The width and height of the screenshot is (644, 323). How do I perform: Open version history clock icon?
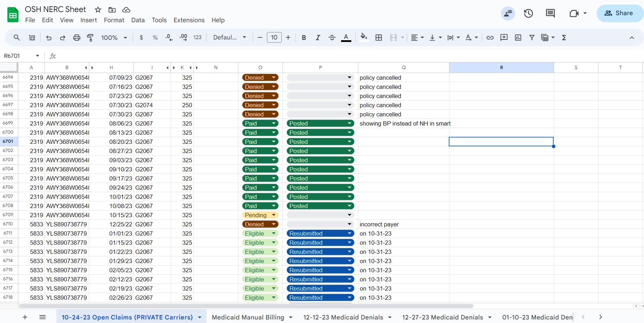(x=528, y=13)
